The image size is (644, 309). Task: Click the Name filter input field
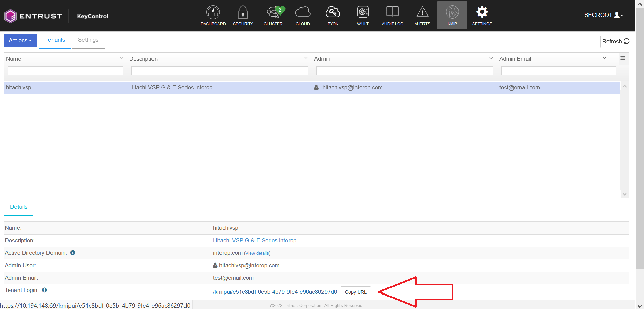(x=65, y=71)
